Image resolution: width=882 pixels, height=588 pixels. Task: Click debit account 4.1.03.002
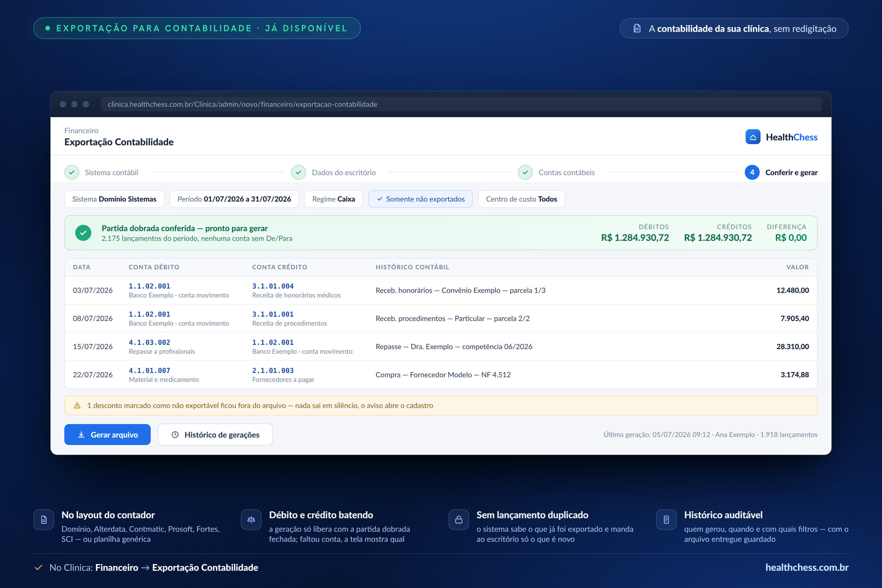[x=150, y=342]
